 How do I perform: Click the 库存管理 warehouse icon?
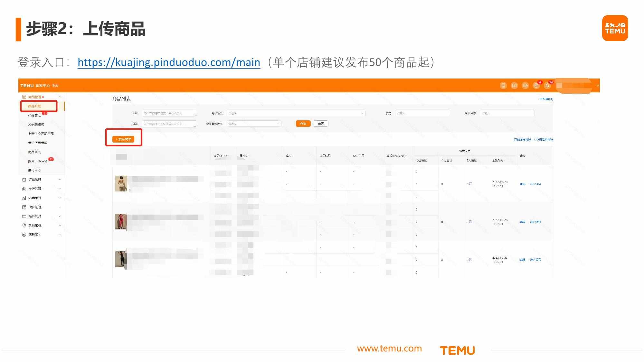tap(24, 189)
